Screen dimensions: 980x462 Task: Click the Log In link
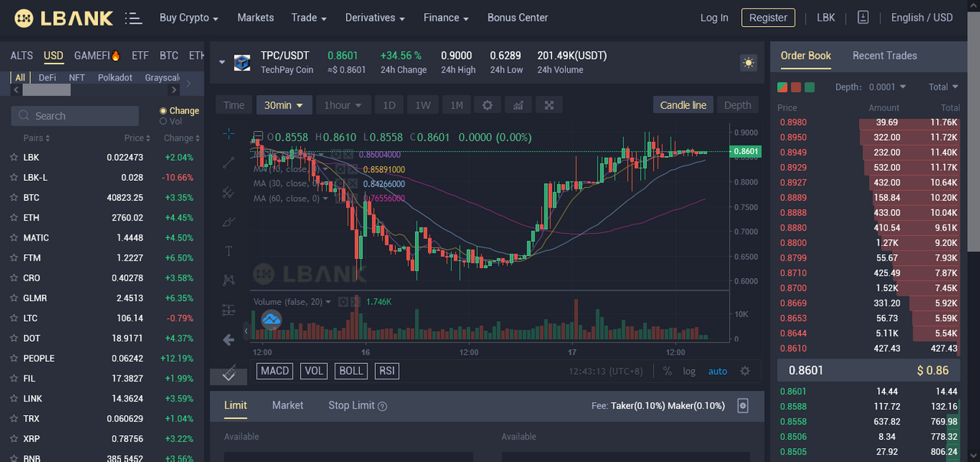pyautogui.click(x=714, y=18)
